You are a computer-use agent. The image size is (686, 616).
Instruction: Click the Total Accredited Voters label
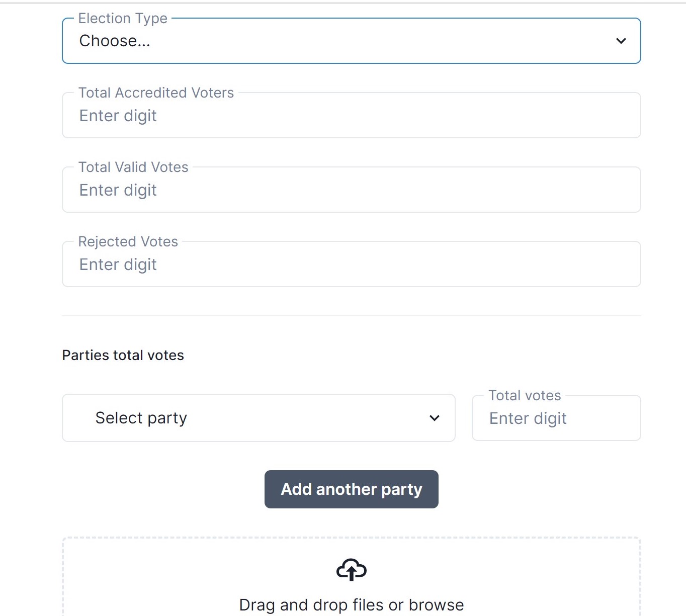point(156,93)
